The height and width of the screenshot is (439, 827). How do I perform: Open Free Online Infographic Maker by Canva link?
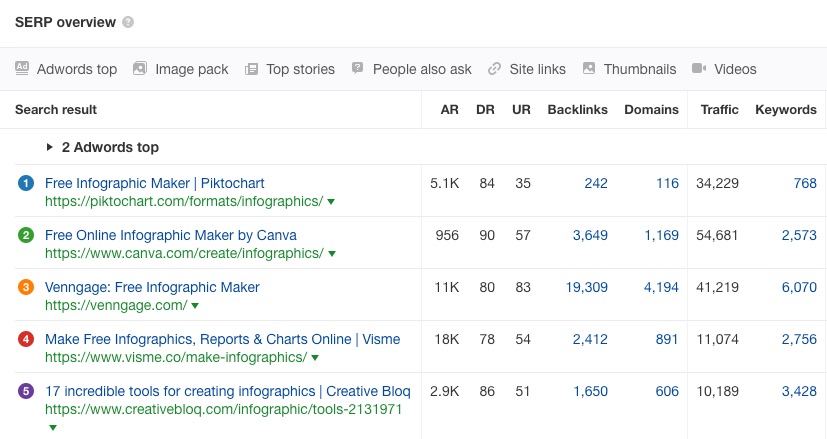171,235
